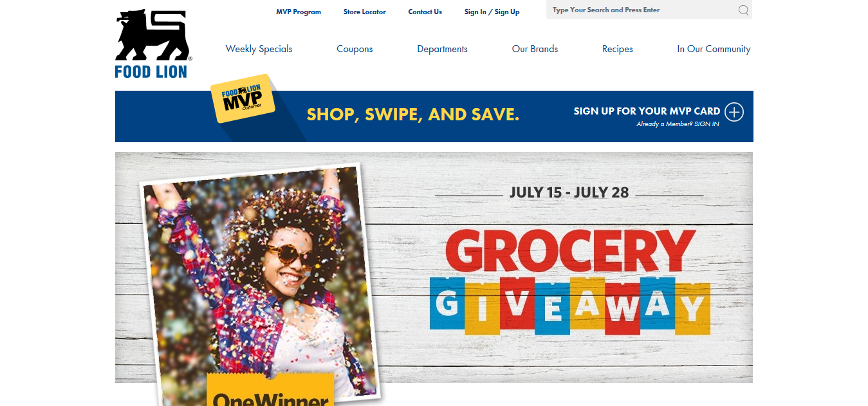Open the Recipes menu
This screenshot has width=868, height=406.
[x=618, y=49]
